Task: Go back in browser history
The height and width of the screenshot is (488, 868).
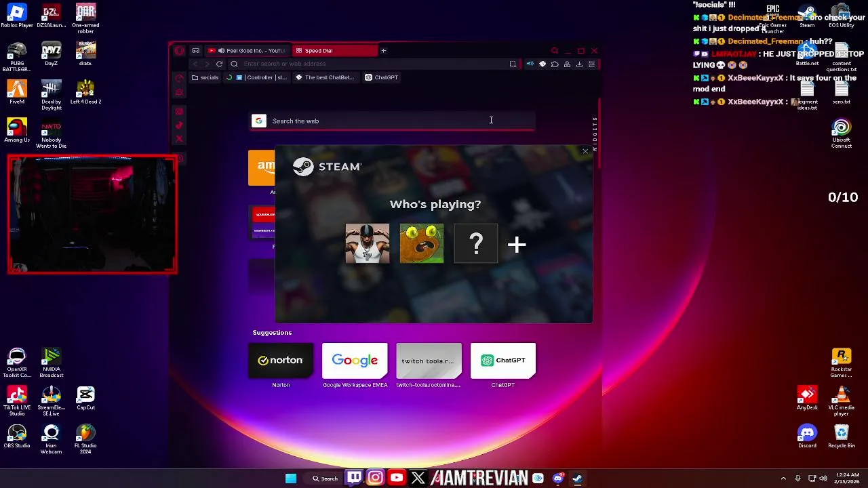Action: [x=195, y=64]
